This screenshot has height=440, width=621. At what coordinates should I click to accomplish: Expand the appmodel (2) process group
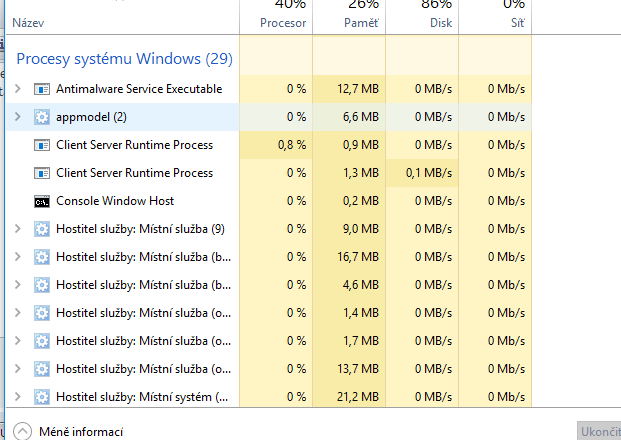(17, 117)
